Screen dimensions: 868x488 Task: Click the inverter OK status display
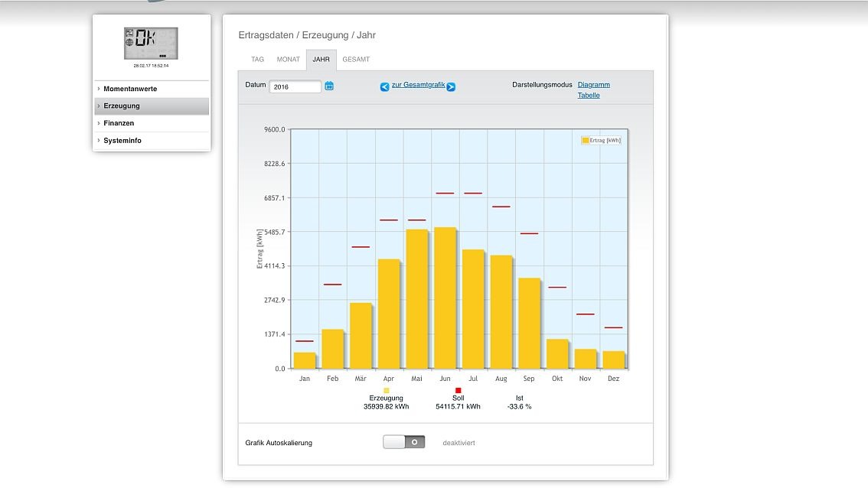pos(151,44)
